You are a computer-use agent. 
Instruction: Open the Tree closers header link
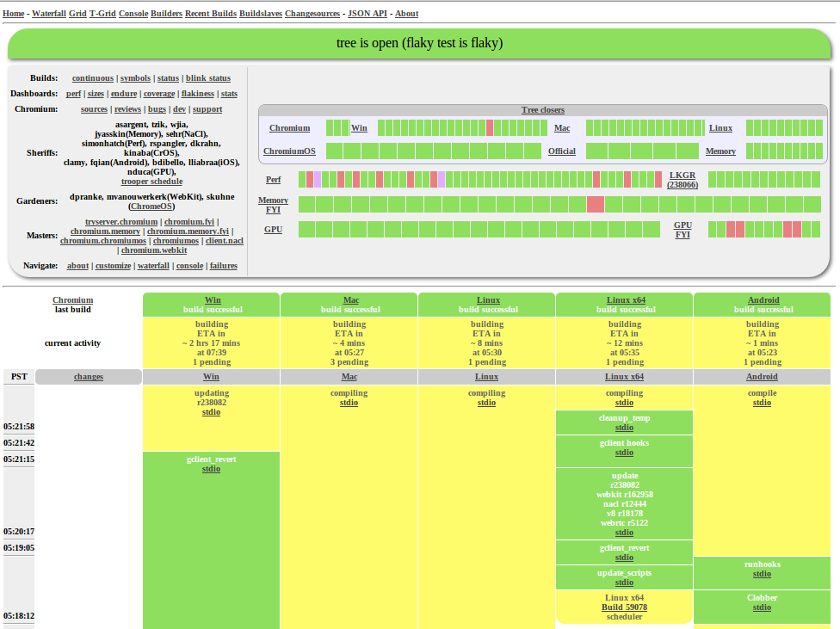(543, 110)
